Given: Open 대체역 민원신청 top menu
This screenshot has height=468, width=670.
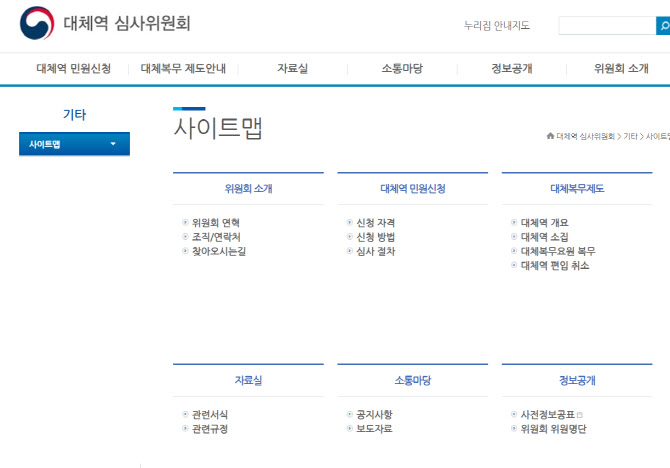Looking at the screenshot, I should point(73,68).
